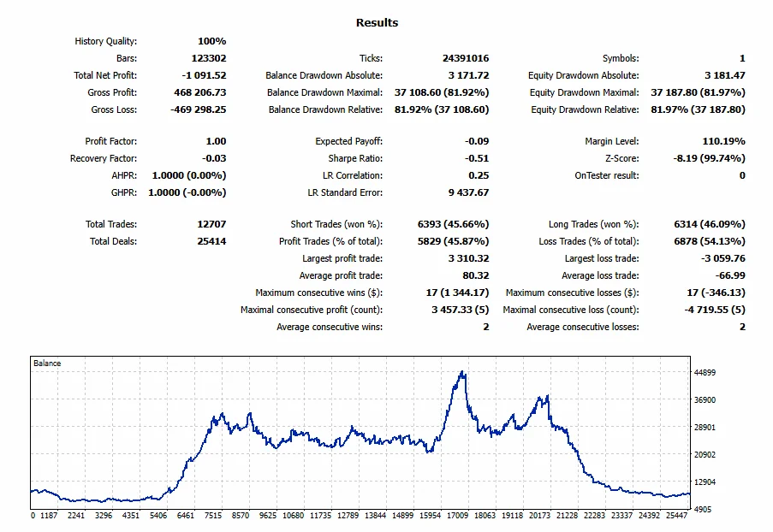Click the 20902 axis label
Viewport: 773px width, 532px height.
[705, 455]
